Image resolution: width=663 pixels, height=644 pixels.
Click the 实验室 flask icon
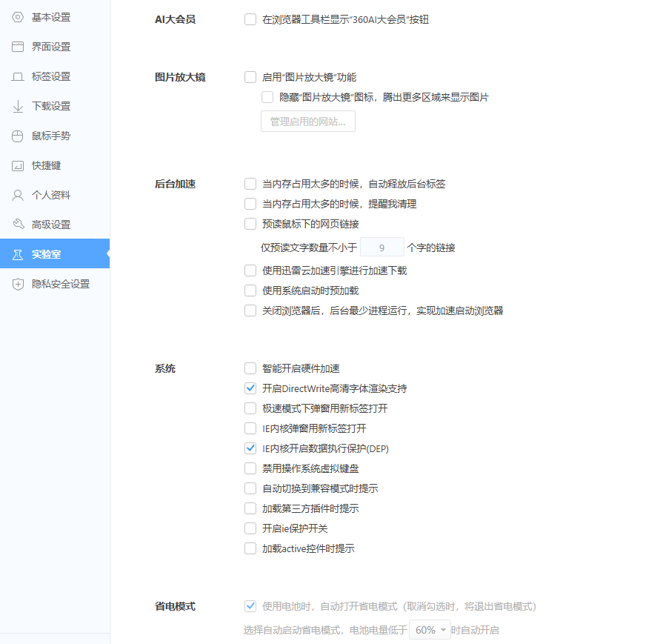[18, 254]
